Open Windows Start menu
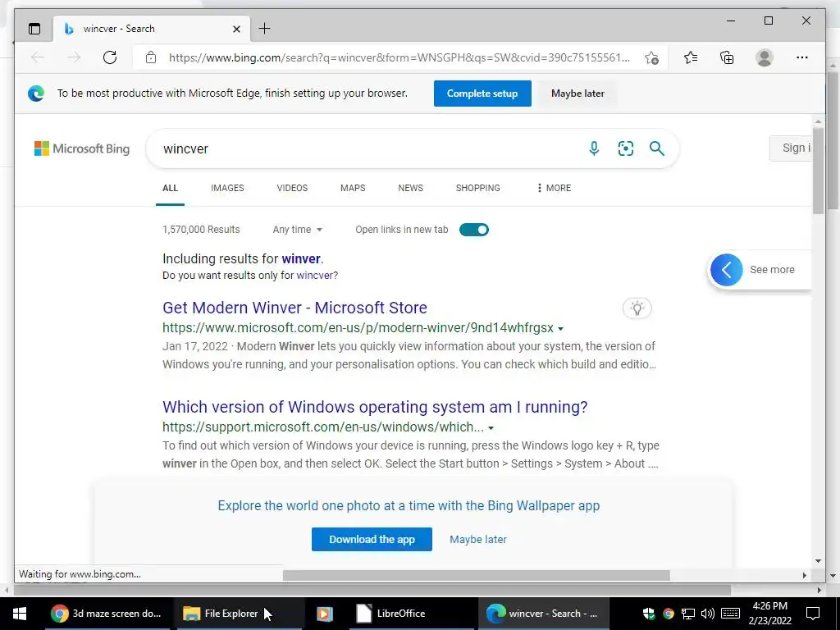 20,614
